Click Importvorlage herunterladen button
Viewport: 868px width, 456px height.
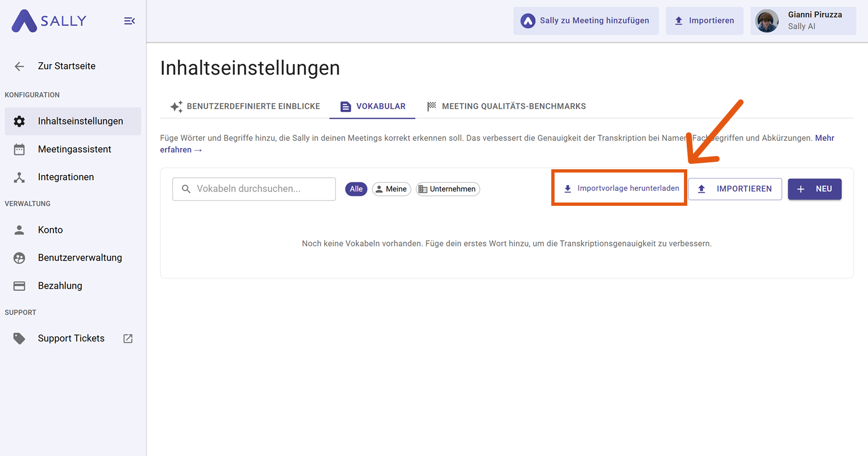pos(622,189)
